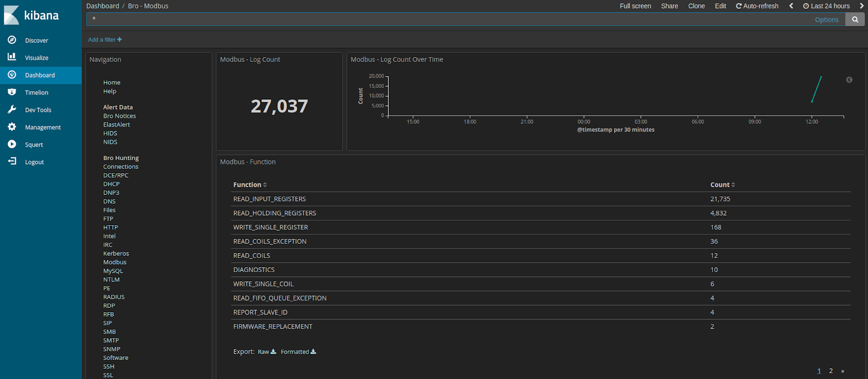Open RADIUS navigation link
Screen dimensions: 868x379
(114, 297)
